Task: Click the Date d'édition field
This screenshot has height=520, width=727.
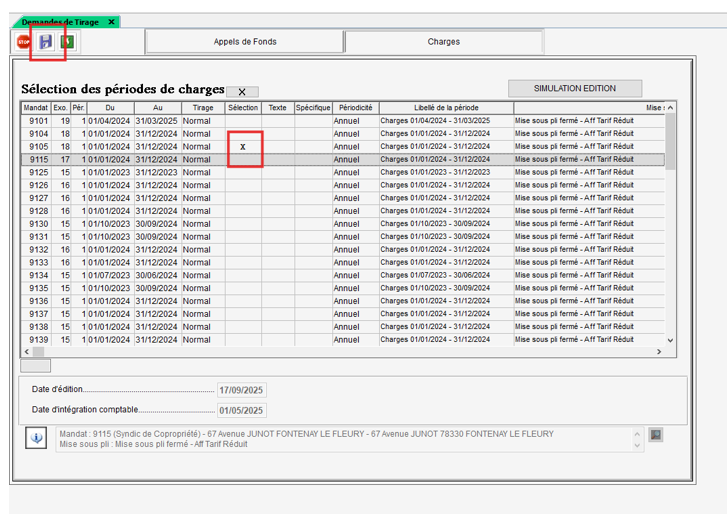Action: point(241,390)
